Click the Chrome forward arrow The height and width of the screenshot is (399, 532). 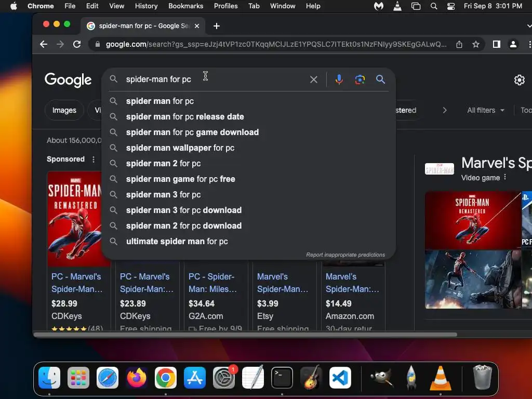[x=60, y=44]
